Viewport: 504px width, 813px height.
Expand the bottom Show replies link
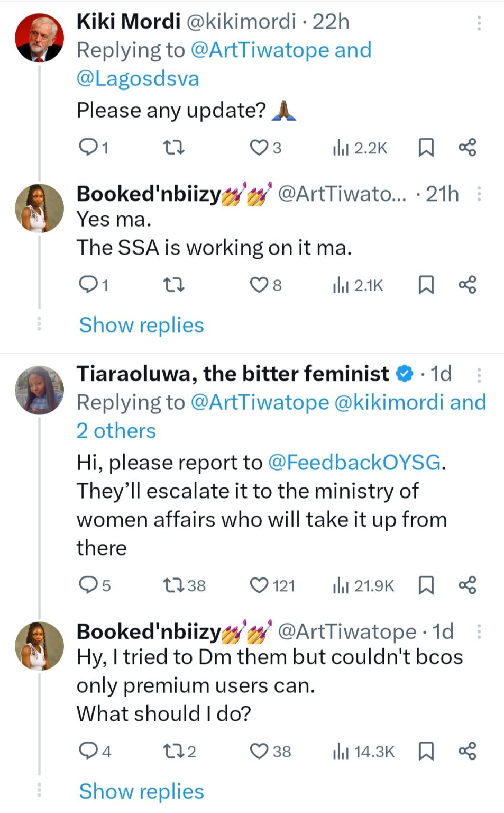pos(141,791)
